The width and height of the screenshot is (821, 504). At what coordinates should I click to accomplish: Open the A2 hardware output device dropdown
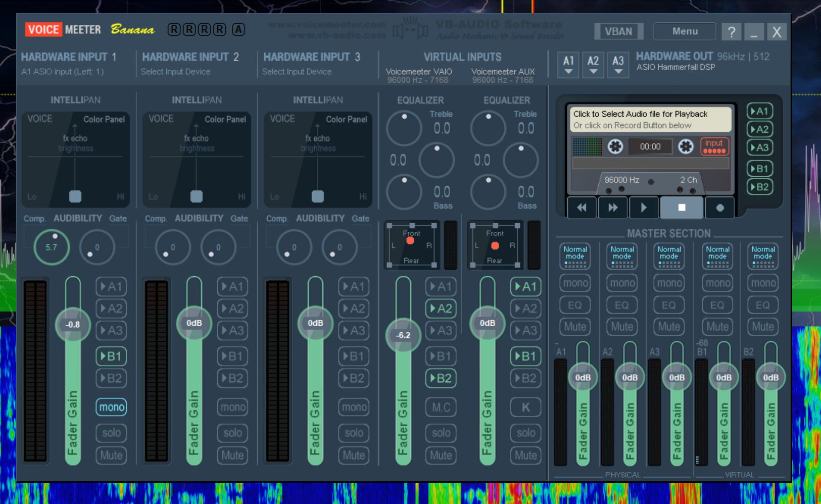[593, 65]
